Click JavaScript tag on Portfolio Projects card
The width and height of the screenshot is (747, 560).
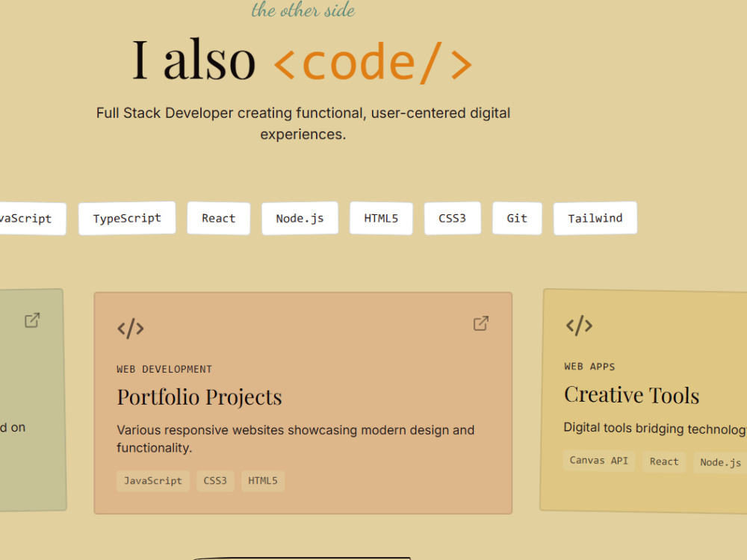[x=153, y=481]
